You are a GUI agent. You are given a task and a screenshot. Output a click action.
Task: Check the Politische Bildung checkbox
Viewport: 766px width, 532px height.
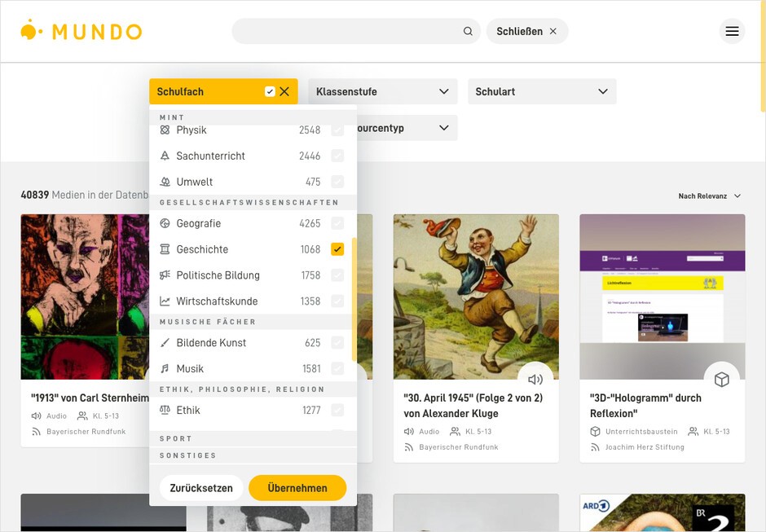point(337,275)
